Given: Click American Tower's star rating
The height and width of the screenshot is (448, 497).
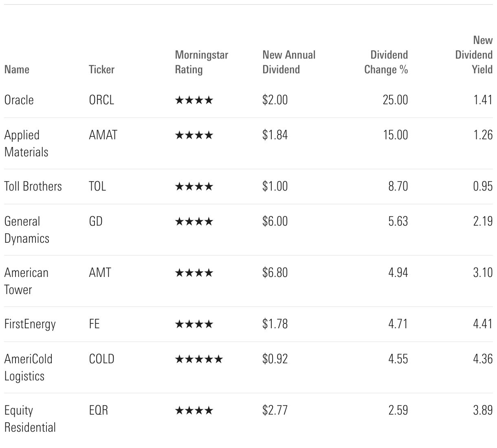Looking at the screenshot, I should [x=194, y=273].
